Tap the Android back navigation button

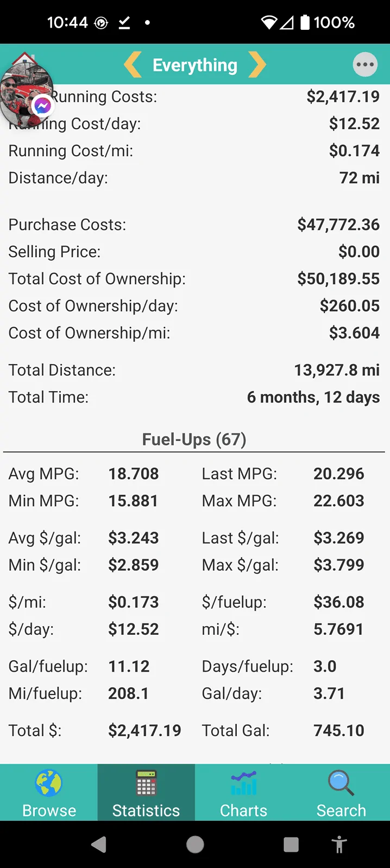point(99,845)
